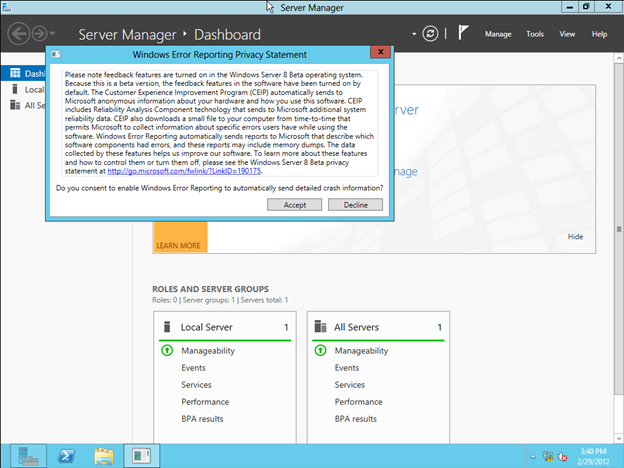The image size is (624, 468).
Task: Open the Tools menu
Action: coord(535,34)
